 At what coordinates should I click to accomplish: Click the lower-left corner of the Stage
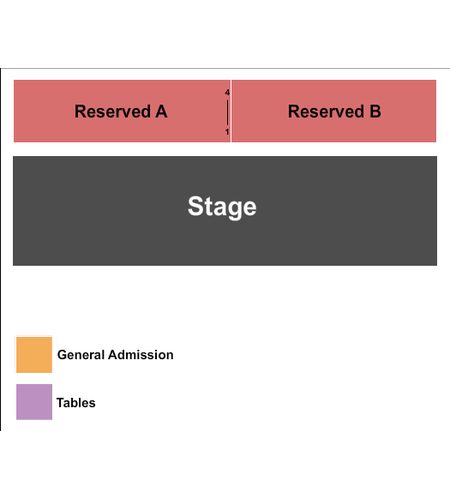tap(15, 263)
